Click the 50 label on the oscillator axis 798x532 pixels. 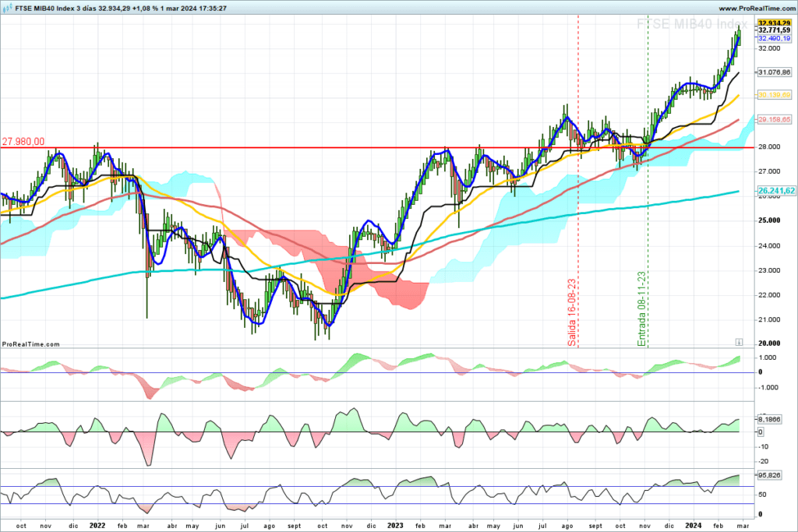pyautogui.click(x=762, y=495)
